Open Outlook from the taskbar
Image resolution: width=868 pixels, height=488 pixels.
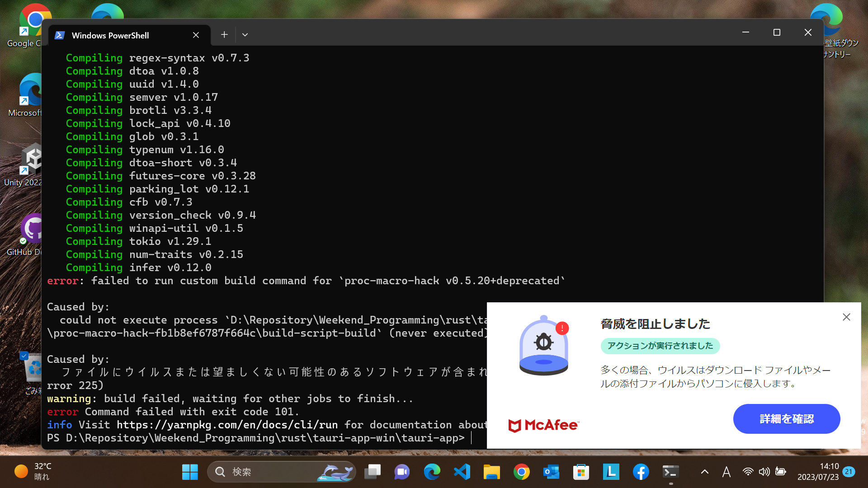(551, 472)
